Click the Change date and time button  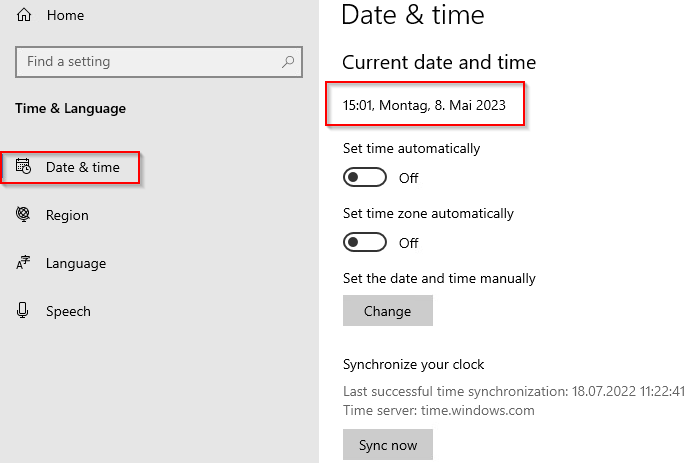388,311
